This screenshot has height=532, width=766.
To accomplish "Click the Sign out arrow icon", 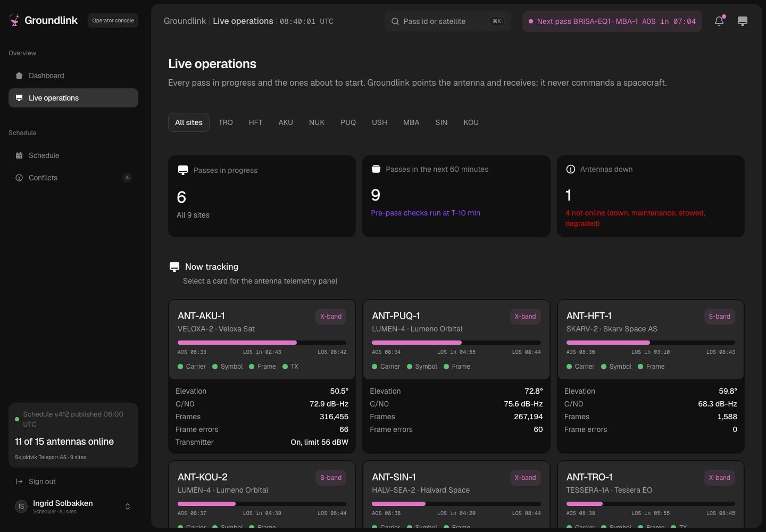I will pos(19,481).
